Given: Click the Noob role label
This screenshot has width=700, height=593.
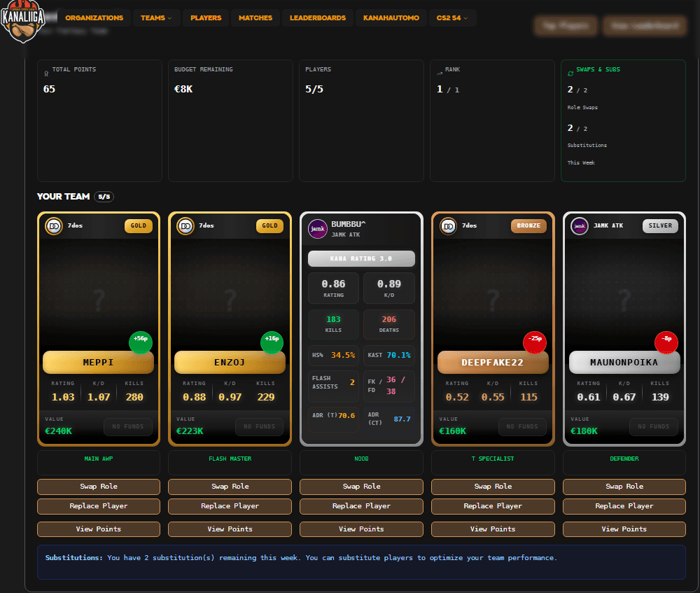Looking at the screenshot, I should tap(362, 459).
